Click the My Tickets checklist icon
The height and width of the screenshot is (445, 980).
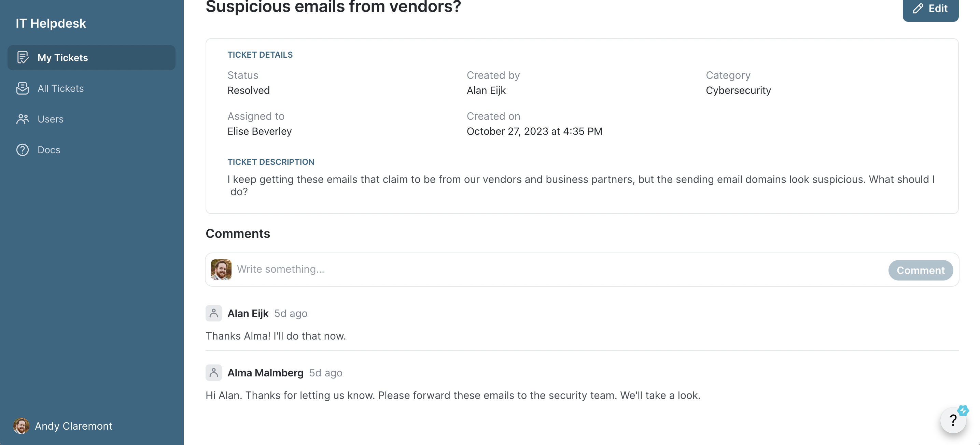23,57
